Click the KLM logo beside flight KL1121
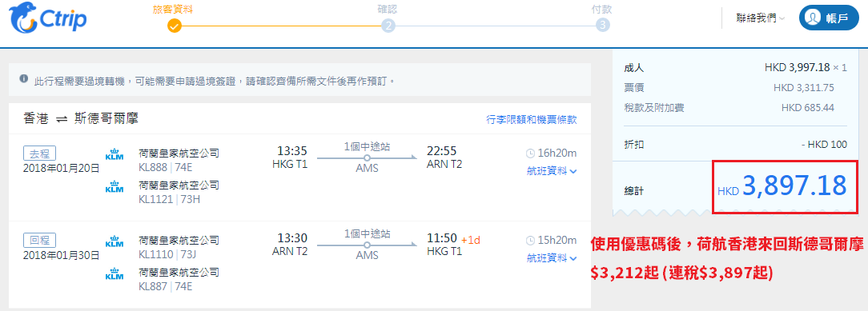This screenshot has width=868, height=311. (114, 186)
